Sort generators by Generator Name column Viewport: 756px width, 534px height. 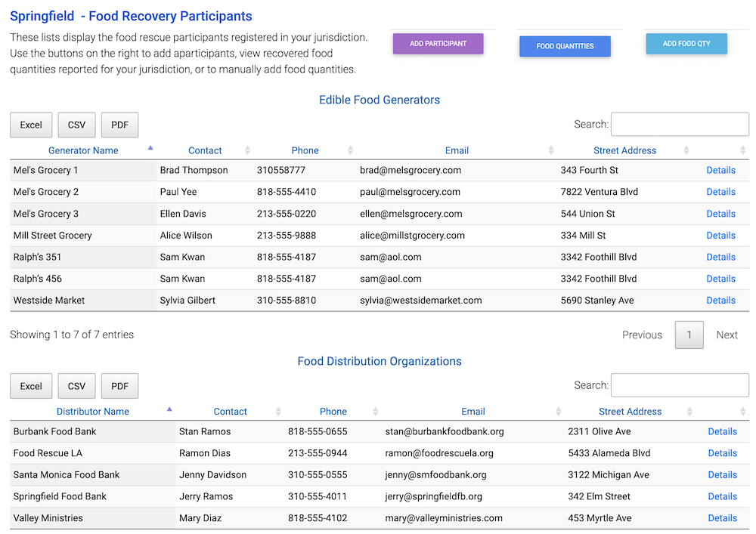(x=83, y=150)
